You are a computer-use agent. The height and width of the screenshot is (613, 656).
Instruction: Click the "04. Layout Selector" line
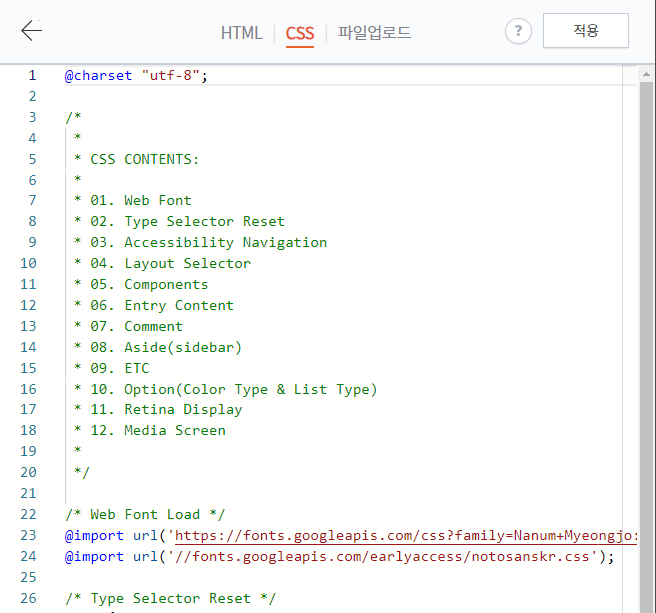tap(162, 263)
